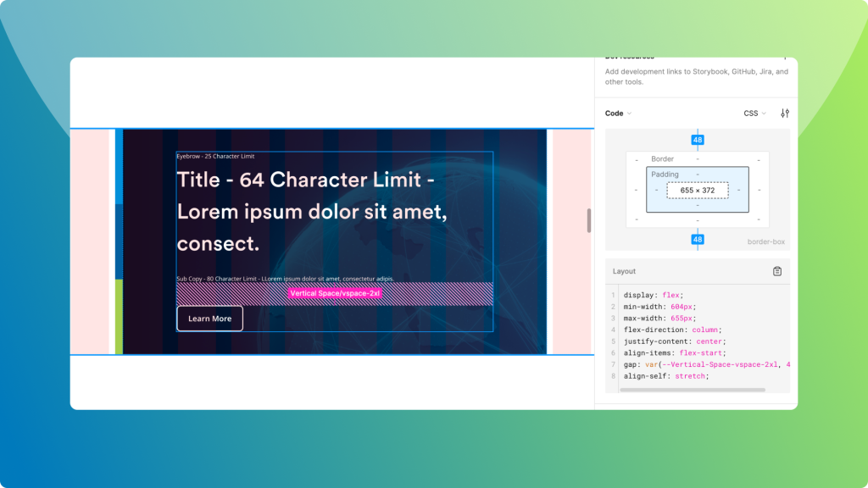The image size is (868, 488).
Task: Open the CSS language dropdown
Action: pos(754,113)
